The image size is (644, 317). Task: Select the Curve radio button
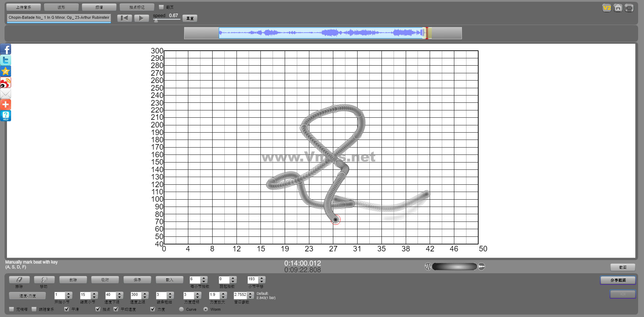pyautogui.click(x=181, y=309)
